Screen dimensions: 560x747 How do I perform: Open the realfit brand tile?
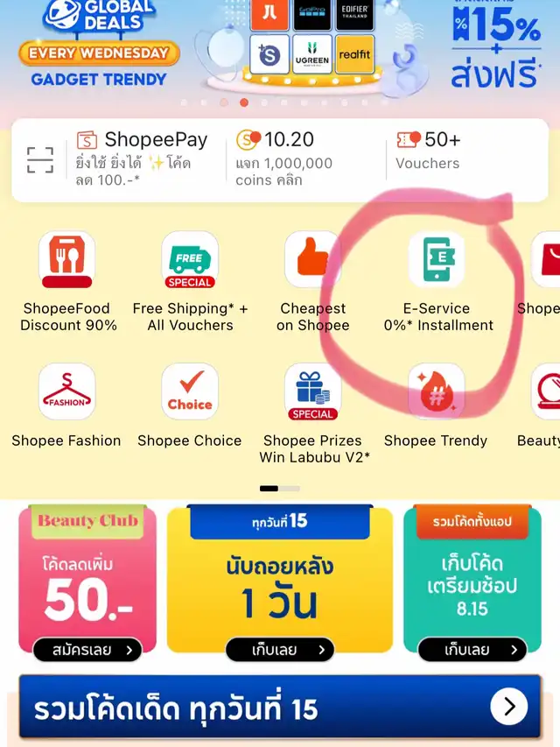354,53
